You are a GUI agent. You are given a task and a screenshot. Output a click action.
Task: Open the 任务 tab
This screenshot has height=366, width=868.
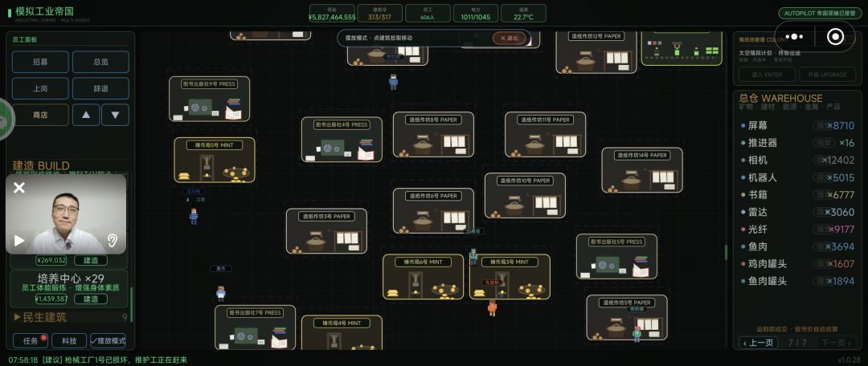coord(31,341)
